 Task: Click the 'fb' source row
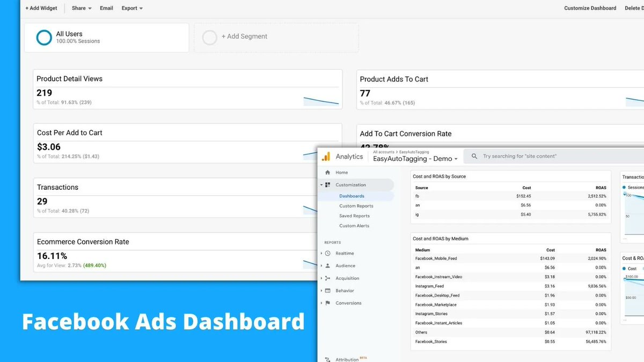tap(511, 196)
